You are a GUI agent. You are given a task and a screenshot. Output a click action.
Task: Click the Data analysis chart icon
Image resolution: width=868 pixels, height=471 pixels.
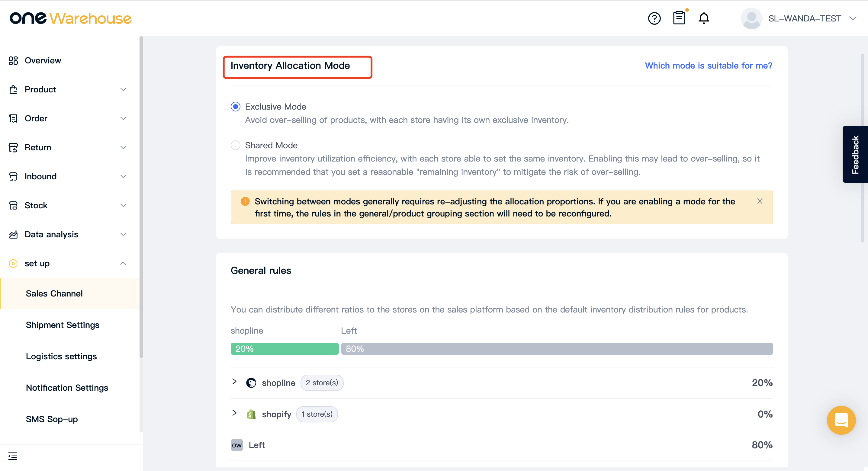pos(13,235)
